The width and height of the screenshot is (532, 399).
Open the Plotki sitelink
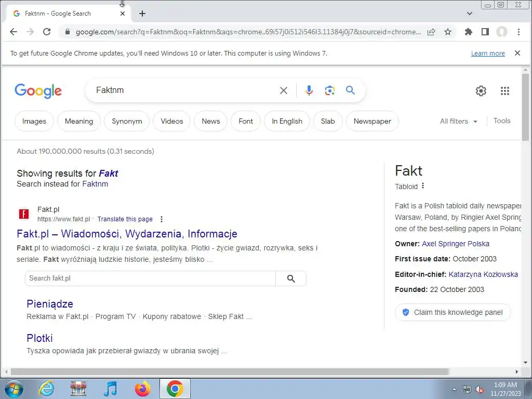(x=39, y=338)
